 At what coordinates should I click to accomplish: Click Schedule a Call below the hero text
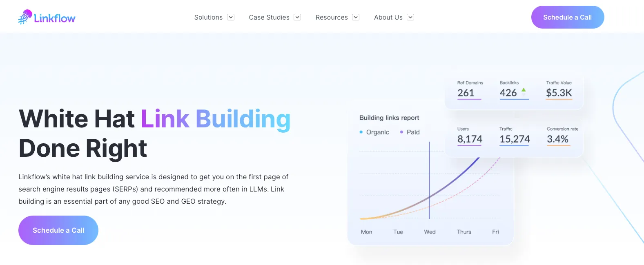[58, 230]
